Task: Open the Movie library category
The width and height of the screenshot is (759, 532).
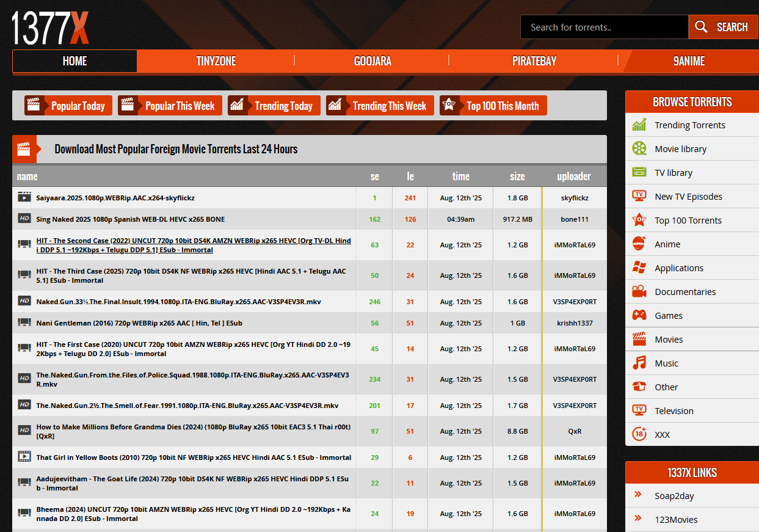Action: click(680, 149)
